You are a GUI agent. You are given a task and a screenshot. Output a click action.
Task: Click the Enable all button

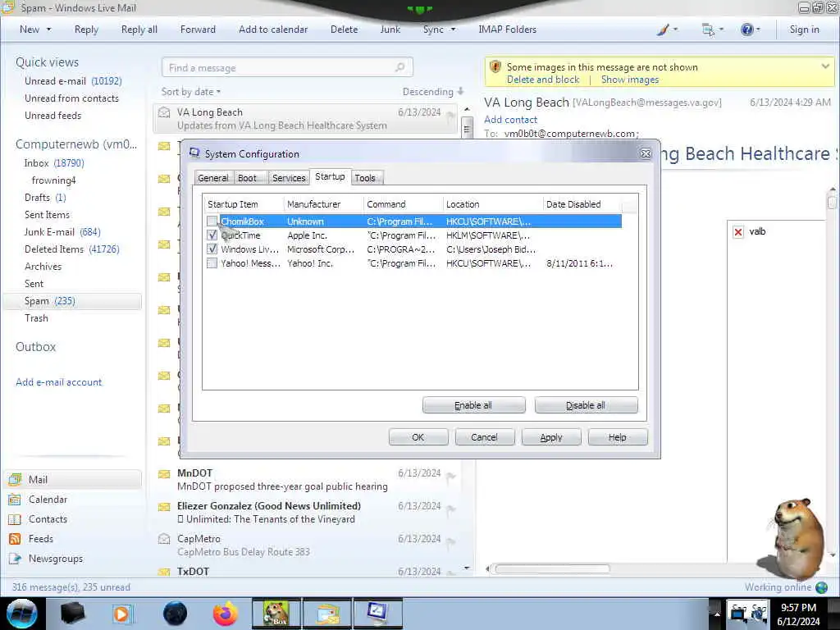click(x=473, y=405)
